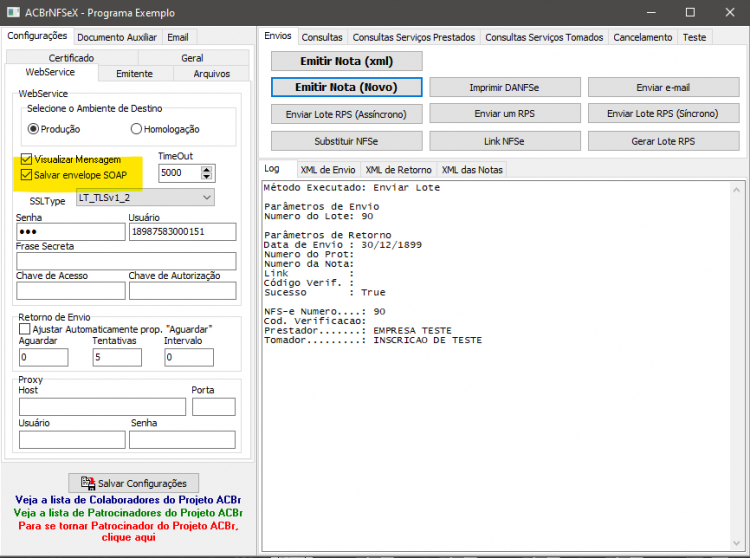Close the ACBrNFSeX window
The image size is (750, 558).
coord(730,12)
